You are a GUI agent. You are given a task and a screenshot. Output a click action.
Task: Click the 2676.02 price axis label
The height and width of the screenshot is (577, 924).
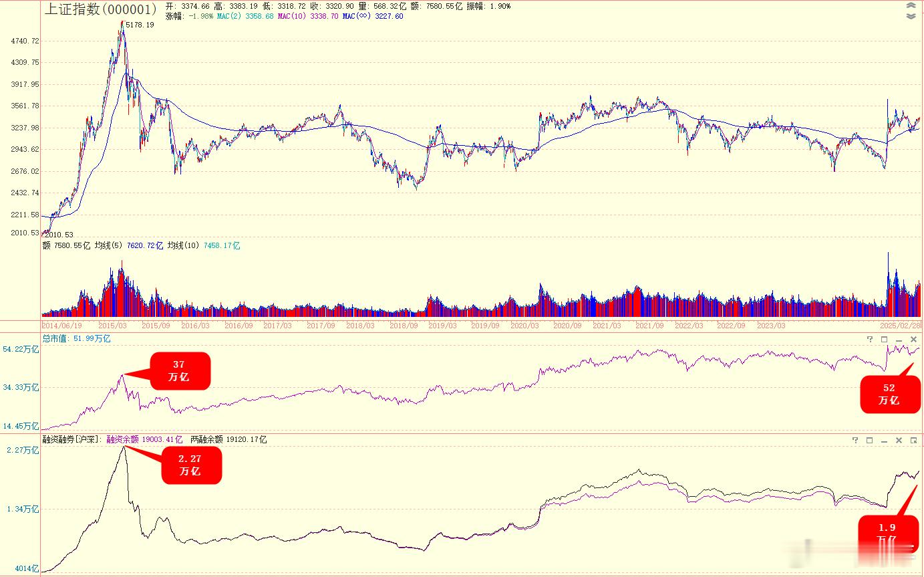click(x=25, y=171)
